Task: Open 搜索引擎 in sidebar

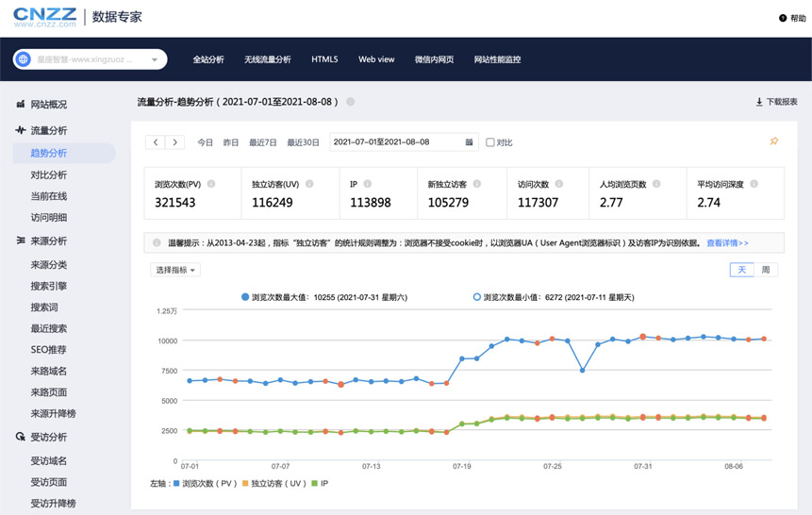Action: (x=49, y=286)
